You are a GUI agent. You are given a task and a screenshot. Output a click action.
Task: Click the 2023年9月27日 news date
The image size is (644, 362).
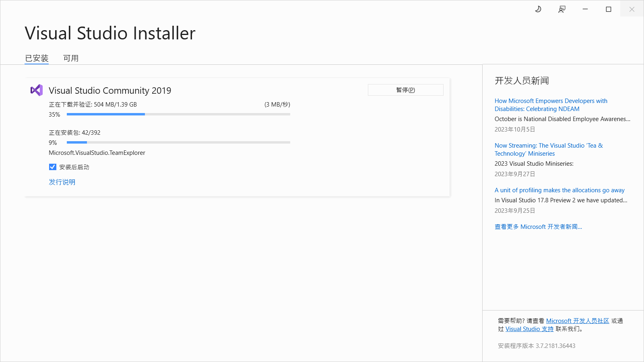point(515,174)
